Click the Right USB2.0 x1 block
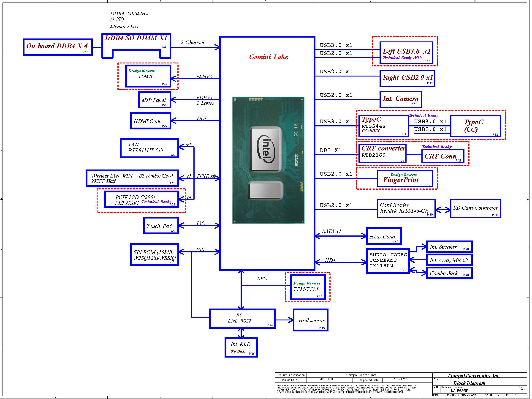The height and width of the screenshot is (399, 532). pyautogui.click(x=407, y=79)
